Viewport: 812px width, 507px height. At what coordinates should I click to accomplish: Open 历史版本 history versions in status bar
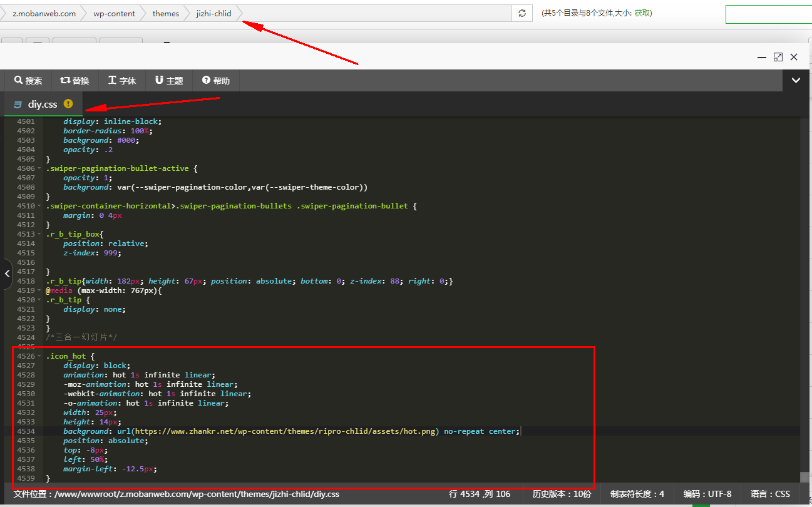point(561,494)
